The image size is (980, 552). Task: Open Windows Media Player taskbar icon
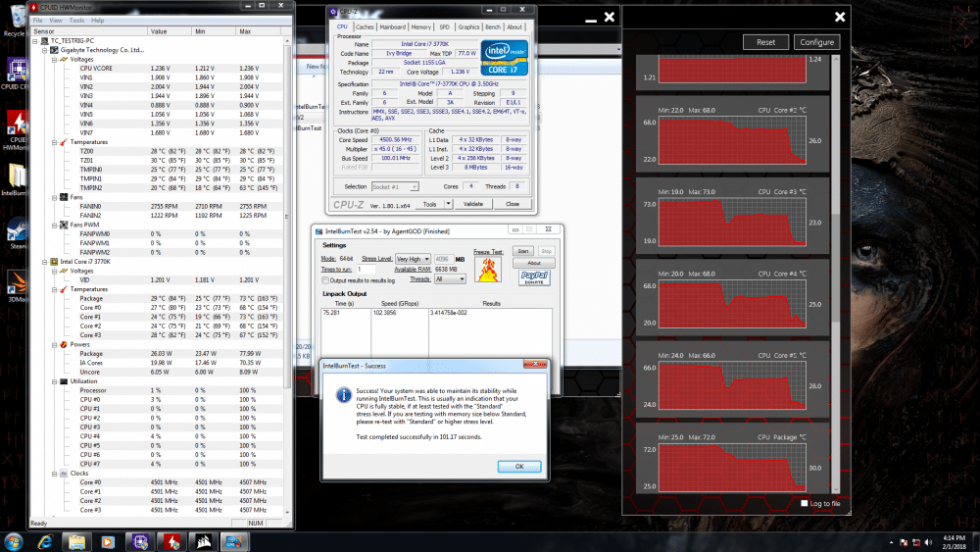[108, 542]
